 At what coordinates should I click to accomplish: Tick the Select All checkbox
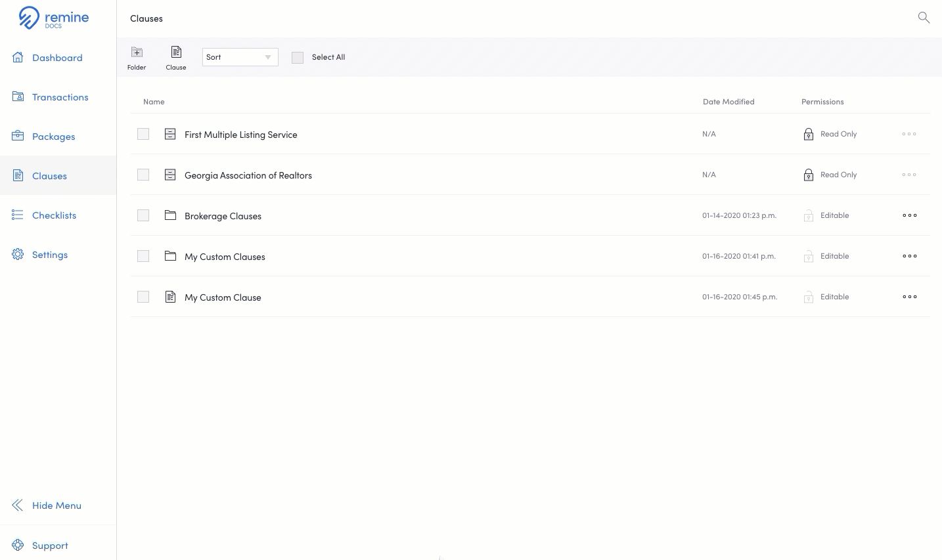[x=298, y=58]
